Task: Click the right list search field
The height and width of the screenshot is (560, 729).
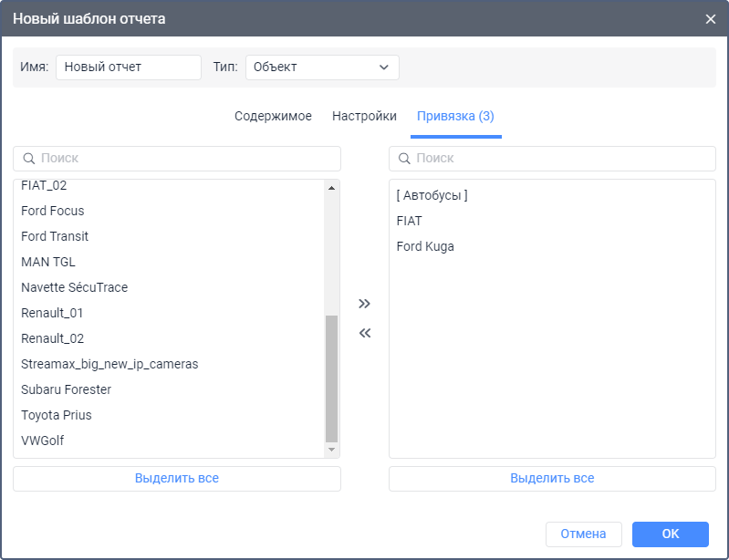Action: pos(552,158)
